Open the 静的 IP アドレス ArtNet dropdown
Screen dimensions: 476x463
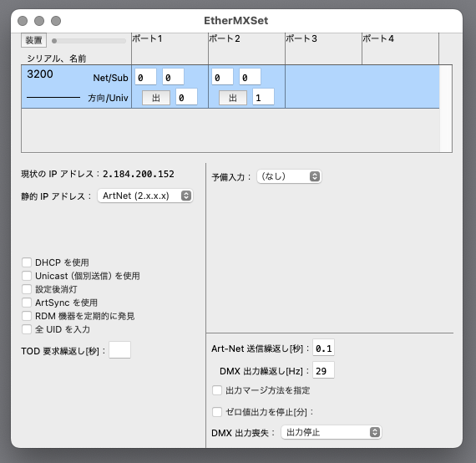pos(145,196)
